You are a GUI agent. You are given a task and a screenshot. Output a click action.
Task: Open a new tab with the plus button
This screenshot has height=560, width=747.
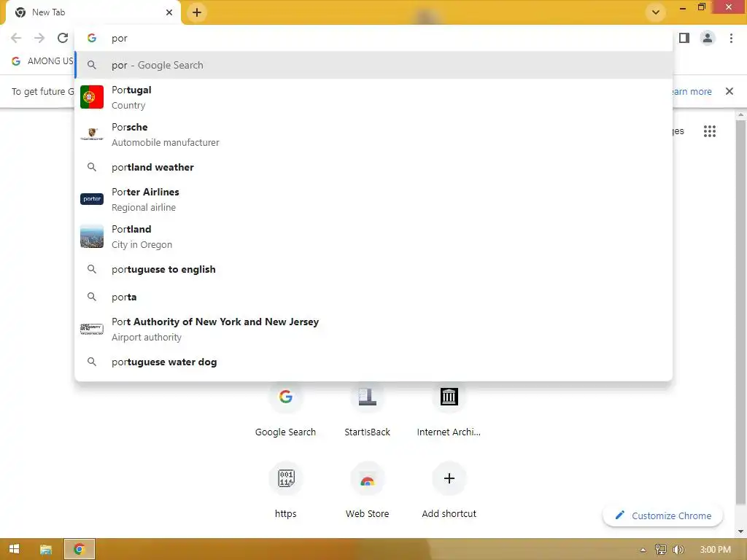[x=197, y=12]
